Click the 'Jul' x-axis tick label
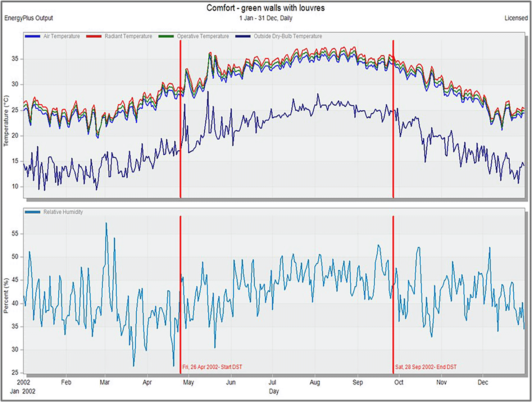The height and width of the screenshot is (402, 532). coord(272,382)
